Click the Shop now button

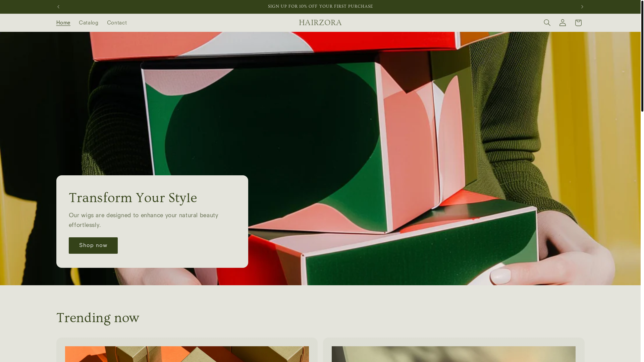[93, 245]
